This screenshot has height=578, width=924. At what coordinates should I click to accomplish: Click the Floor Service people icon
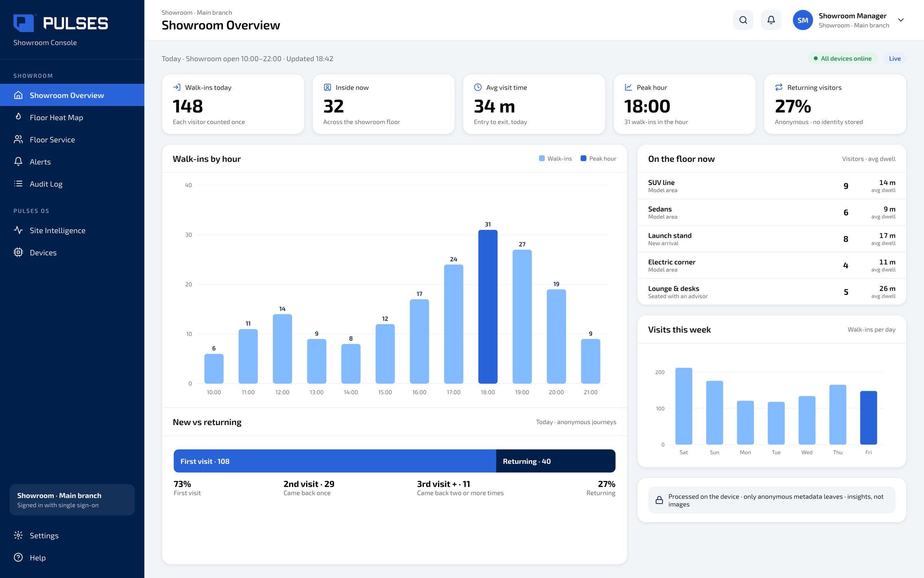tap(18, 139)
